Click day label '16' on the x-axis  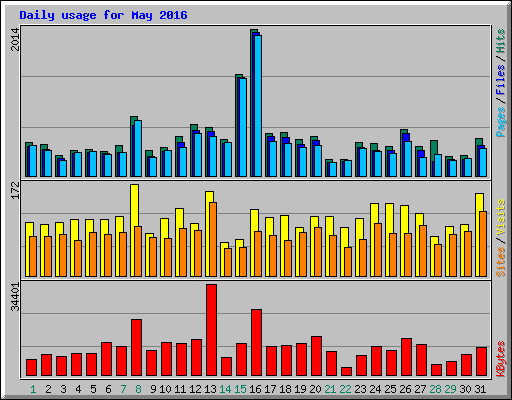(x=255, y=389)
